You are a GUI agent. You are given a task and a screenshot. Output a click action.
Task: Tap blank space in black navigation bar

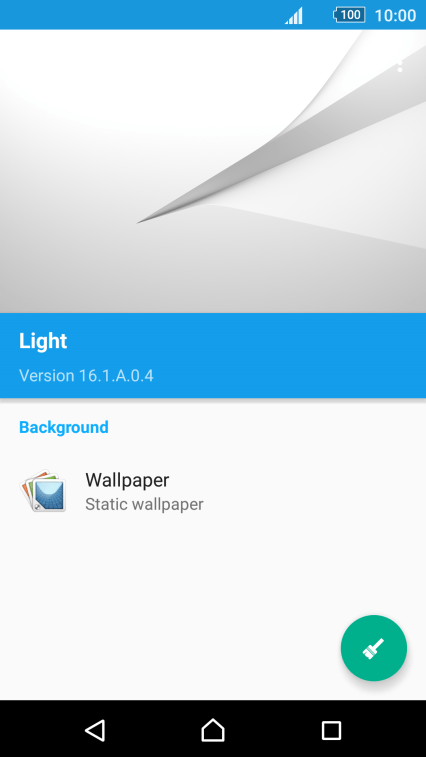pos(272,729)
